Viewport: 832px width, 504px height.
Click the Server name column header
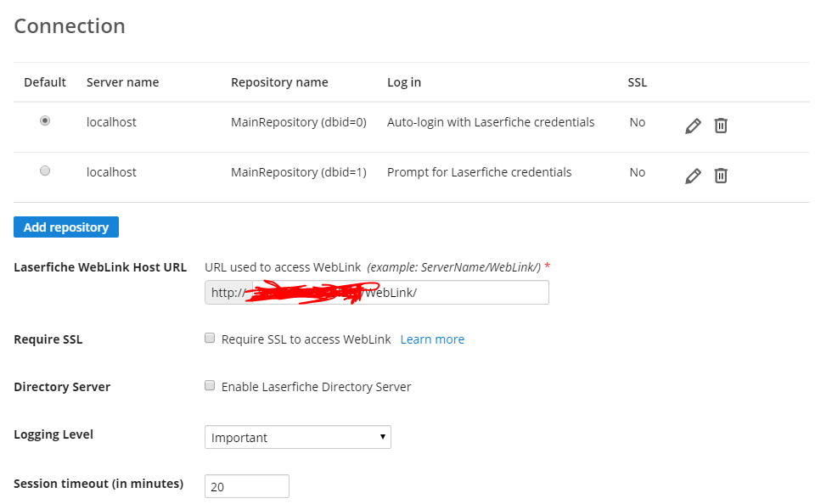click(122, 82)
